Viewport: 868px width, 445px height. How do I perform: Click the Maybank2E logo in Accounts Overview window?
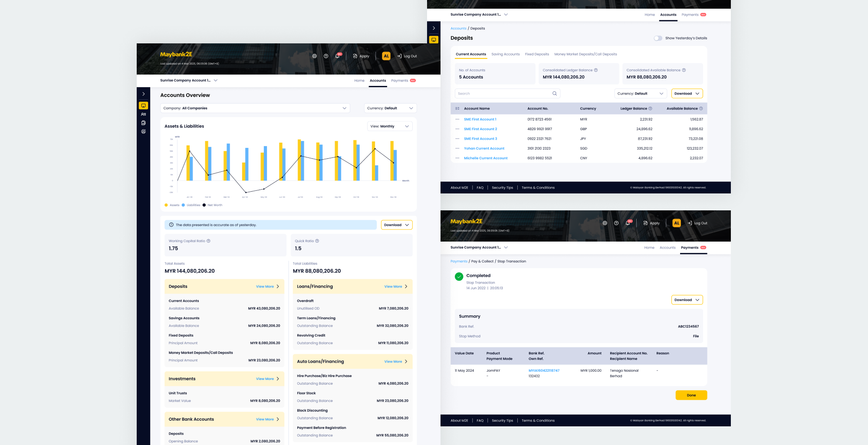click(x=176, y=54)
